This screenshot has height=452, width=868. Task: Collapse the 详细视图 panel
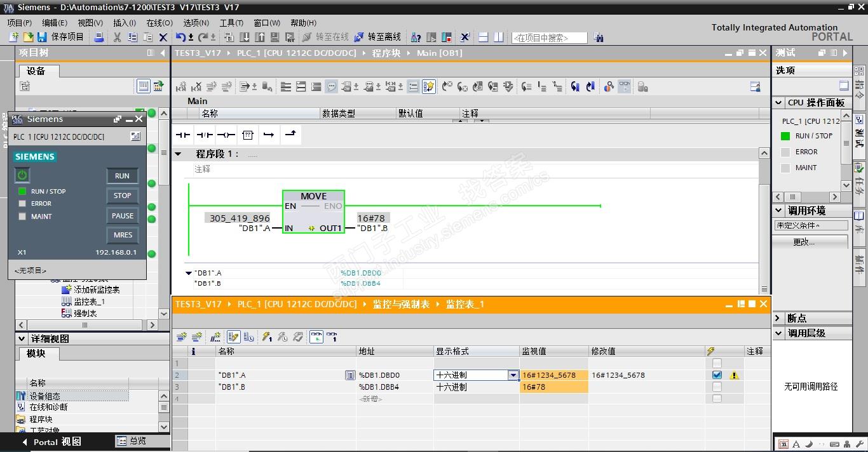22,338
